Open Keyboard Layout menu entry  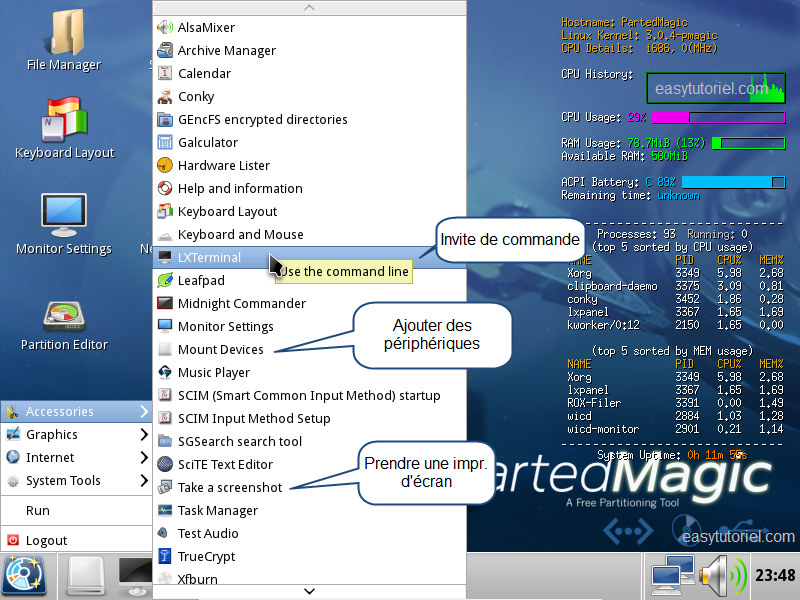click(309, 211)
